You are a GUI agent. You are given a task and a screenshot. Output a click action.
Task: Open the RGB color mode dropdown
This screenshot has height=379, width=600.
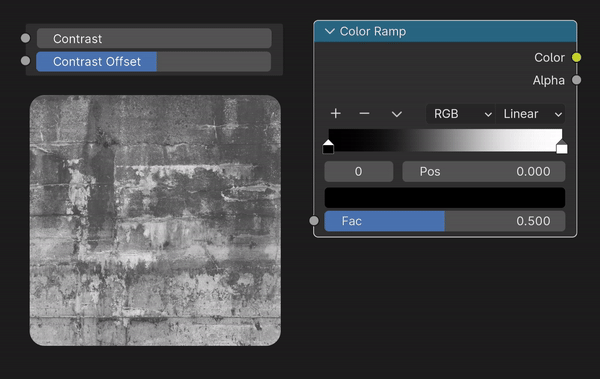[x=461, y=114]
